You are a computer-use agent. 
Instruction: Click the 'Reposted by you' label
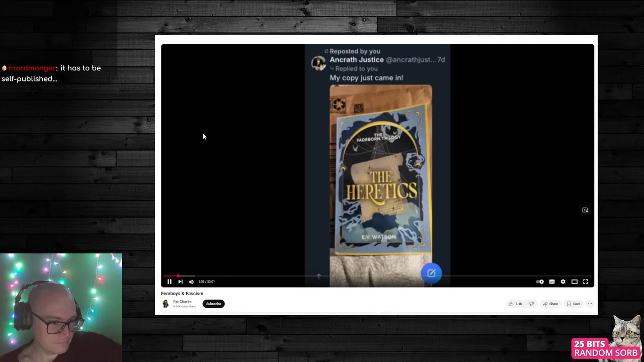pyautogui.click(x=355, y=51)
